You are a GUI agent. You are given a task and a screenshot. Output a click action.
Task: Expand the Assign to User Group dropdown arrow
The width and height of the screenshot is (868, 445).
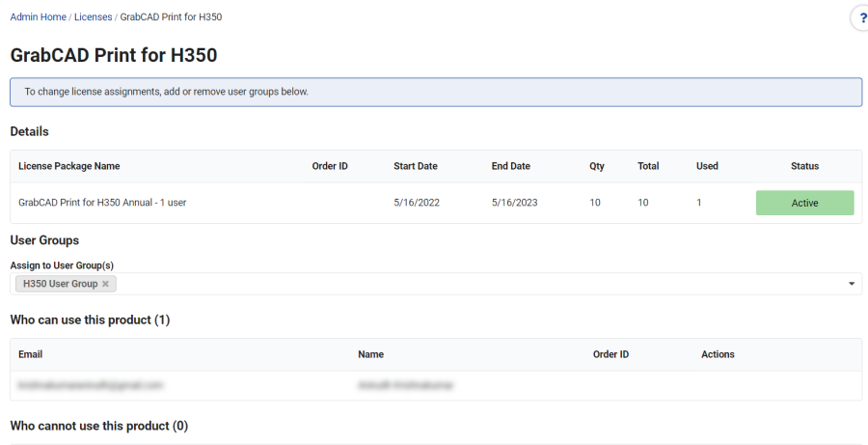tap(852, 284)
